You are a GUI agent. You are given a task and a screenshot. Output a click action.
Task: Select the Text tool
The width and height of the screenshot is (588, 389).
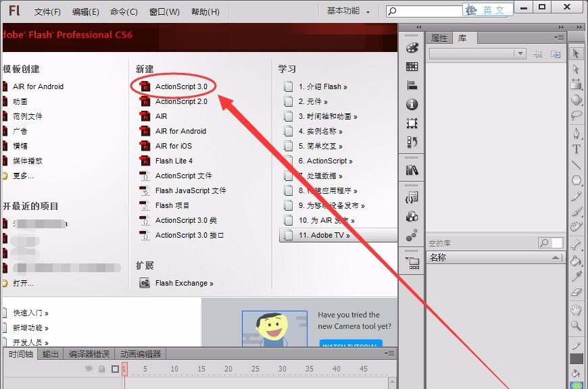pos(576,149)
